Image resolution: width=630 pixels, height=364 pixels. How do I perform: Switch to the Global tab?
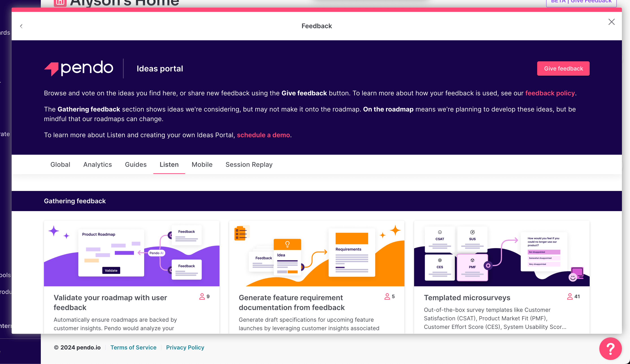click(x=60, y=165)
